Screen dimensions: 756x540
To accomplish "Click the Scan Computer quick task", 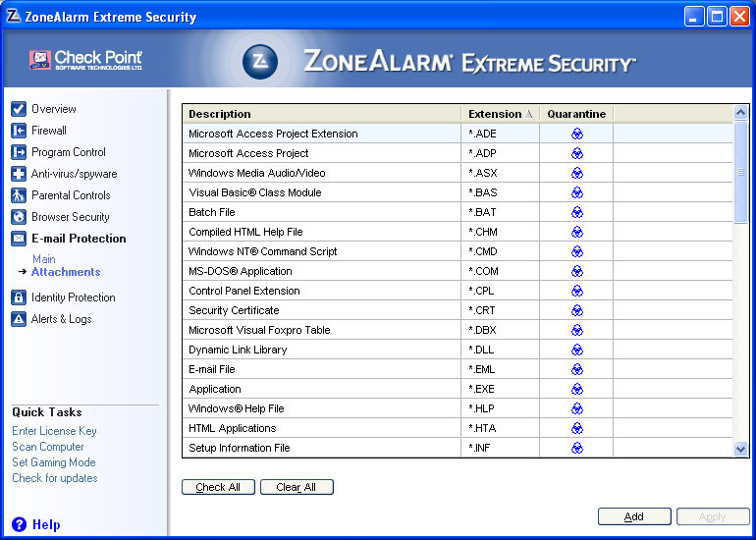I will [x=48, y=447].
